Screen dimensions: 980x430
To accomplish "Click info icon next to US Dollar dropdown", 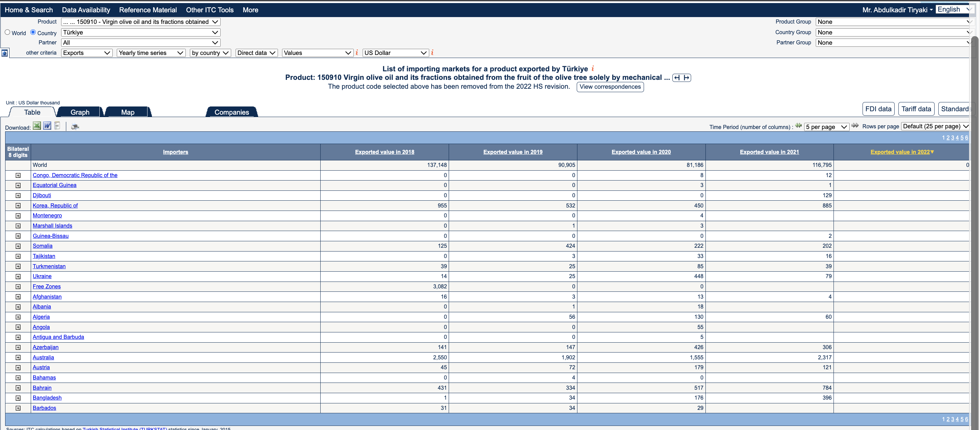I will pyautogui.click(x=432, y=53).
